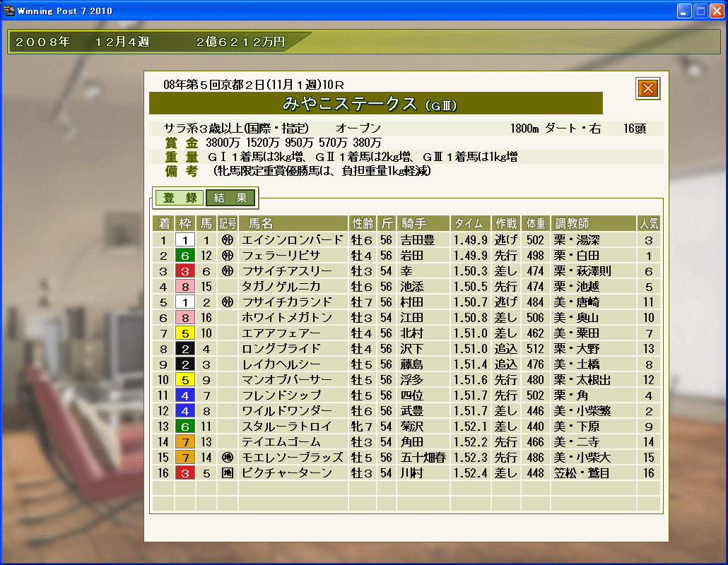Viewport: 728px width, 565px height.
Task: Select horse name タガノゲルニカ
Action: click(x=281, y=287)
